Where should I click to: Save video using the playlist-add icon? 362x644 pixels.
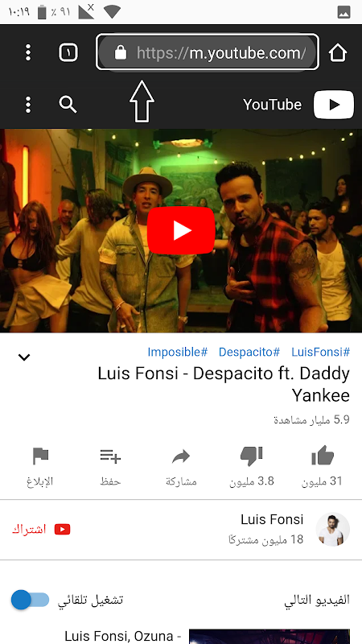[x=110, y=456]
